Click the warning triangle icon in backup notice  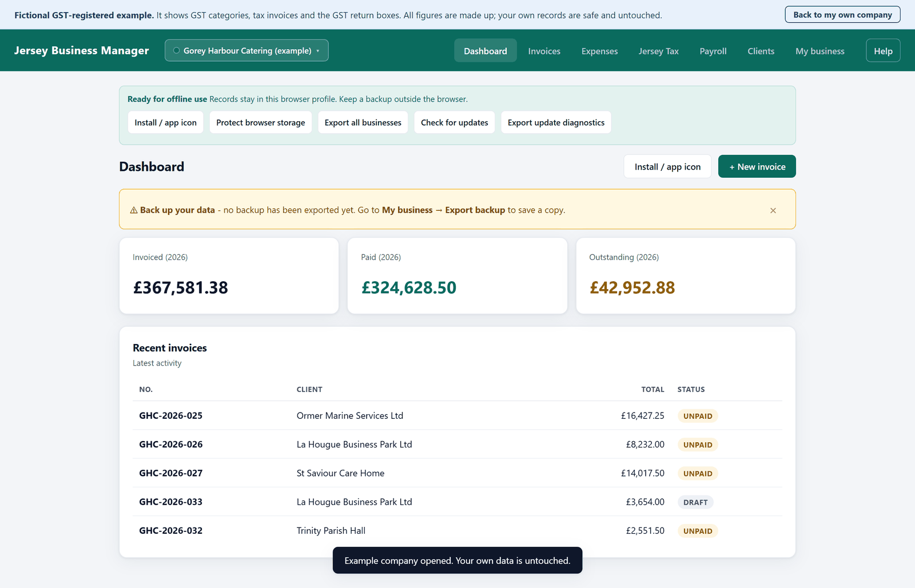[134, 210]
